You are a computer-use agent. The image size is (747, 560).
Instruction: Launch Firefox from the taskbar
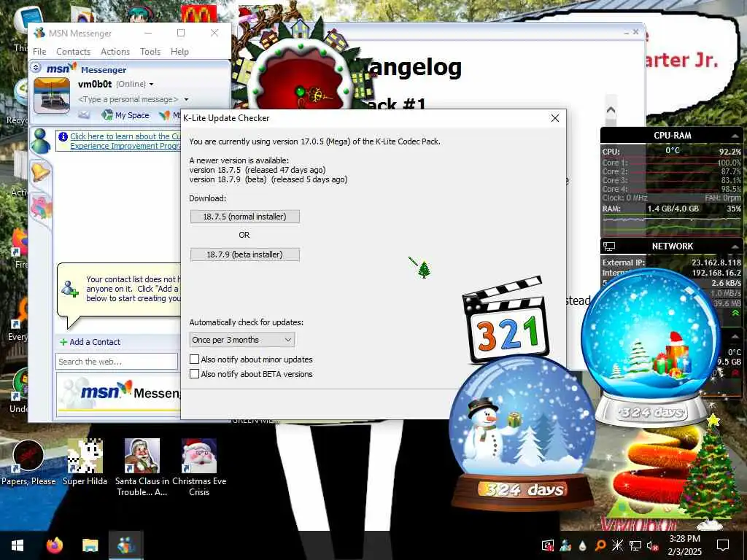tap(55, 545)
